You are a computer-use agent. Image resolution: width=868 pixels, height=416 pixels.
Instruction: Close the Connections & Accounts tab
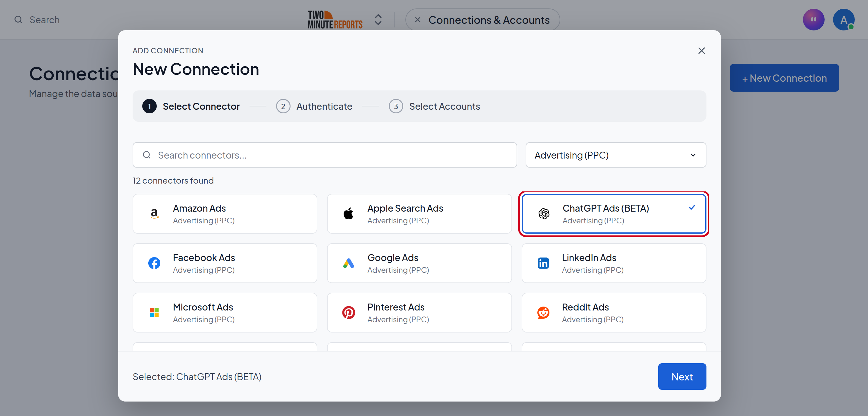417,20
